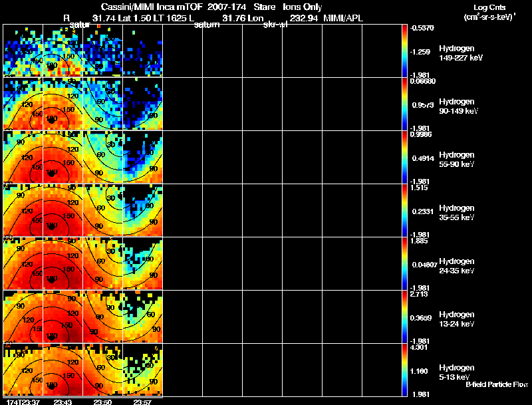
Task: Click the Hydrogen 13-24 keV label
Action: pyautogui.click(x=457, y=319)
